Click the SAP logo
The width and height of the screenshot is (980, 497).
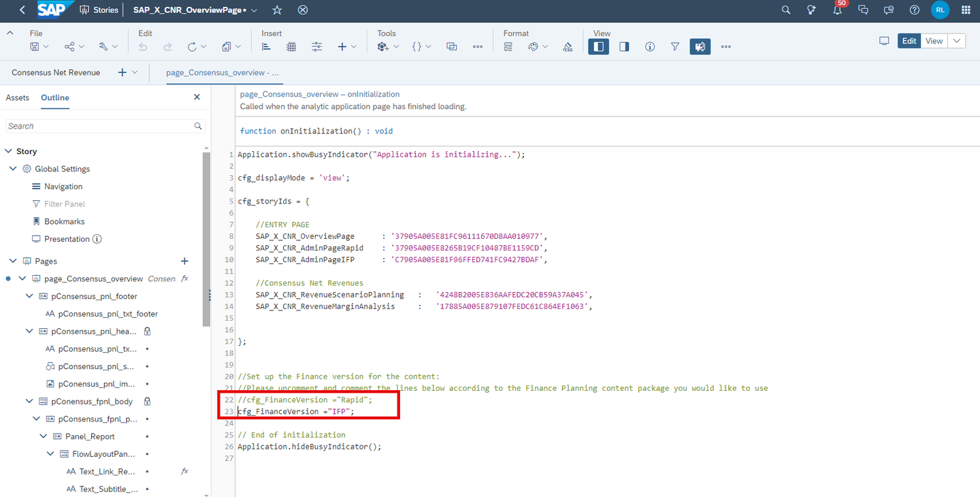pyautogui.click(x=54, y=10)
